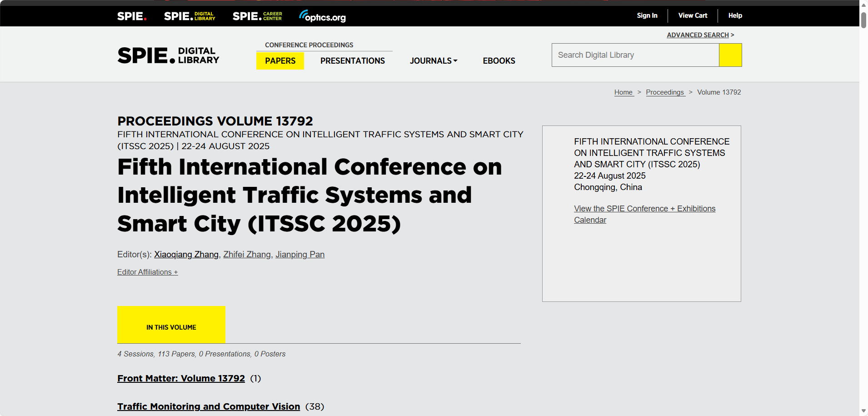This screenshot has height=416, width=868.
Task: Open editor Xiaoqiang Zhang's page
Action: pos(186,255)
